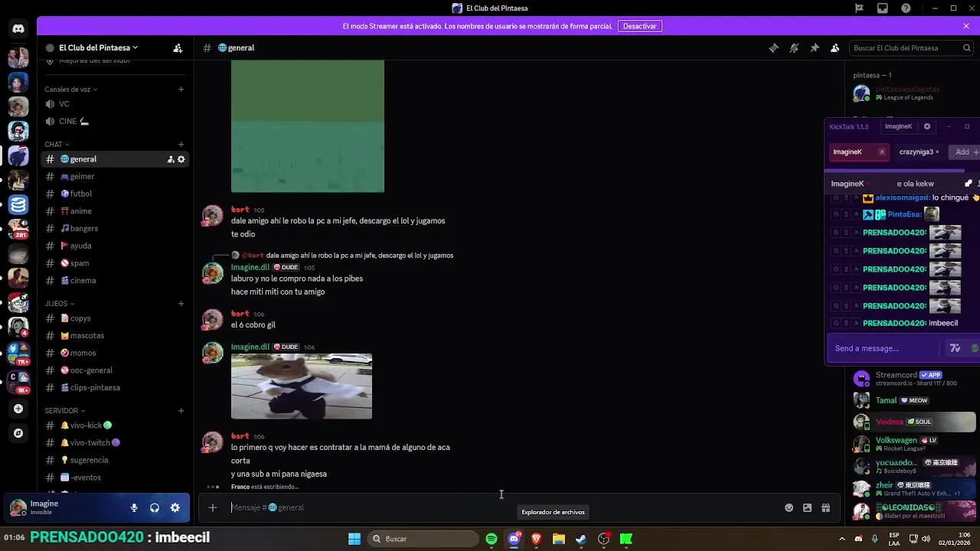This screenshot has width=980, height=551.
Task: Dismiss the Streamer mode banner
Action: coord(966,26)
